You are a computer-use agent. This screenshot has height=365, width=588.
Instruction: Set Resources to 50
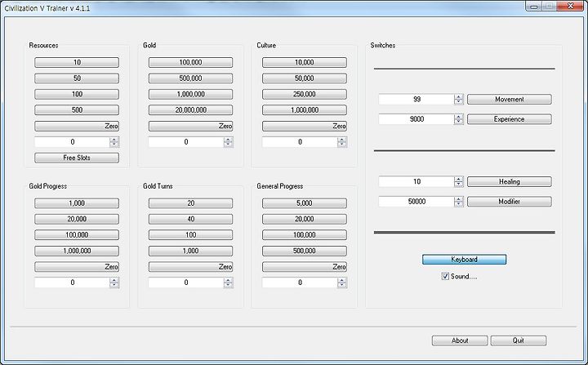click(x=77, y=78)
